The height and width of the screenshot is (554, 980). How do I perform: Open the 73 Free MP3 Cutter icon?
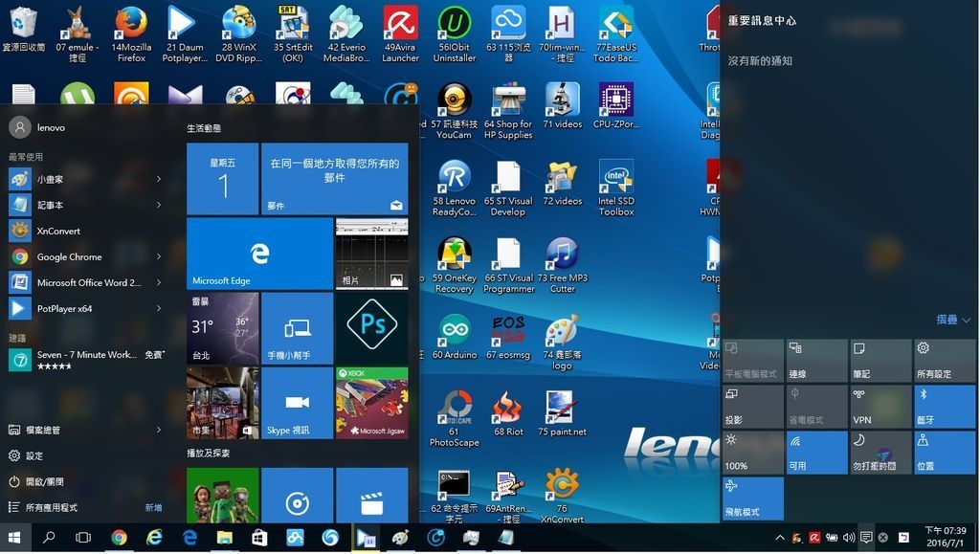[562, 265]
